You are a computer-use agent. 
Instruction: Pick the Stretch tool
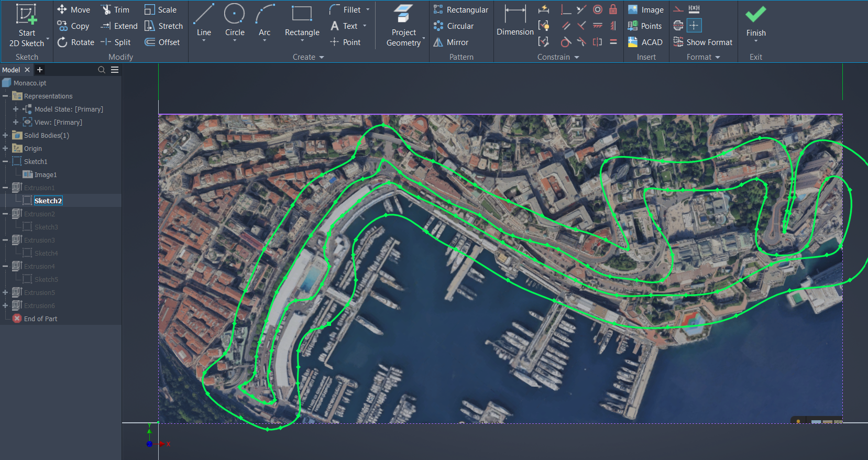coord(163,26)
